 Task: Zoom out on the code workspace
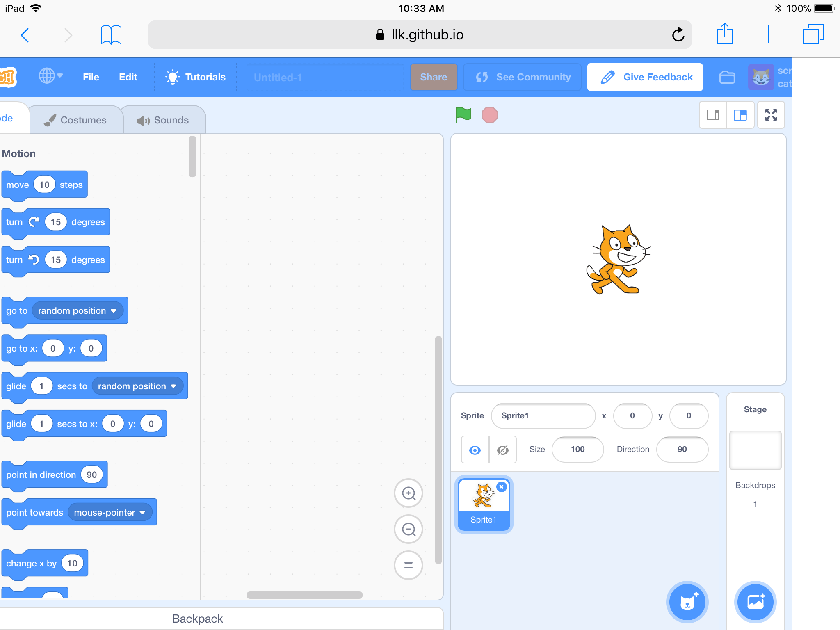[x=409, y=529]
